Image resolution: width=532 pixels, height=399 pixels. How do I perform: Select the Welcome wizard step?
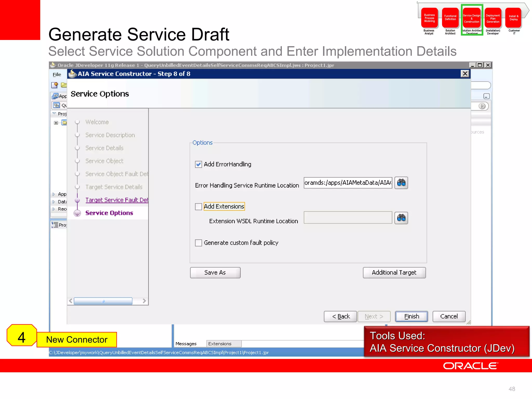97,122
